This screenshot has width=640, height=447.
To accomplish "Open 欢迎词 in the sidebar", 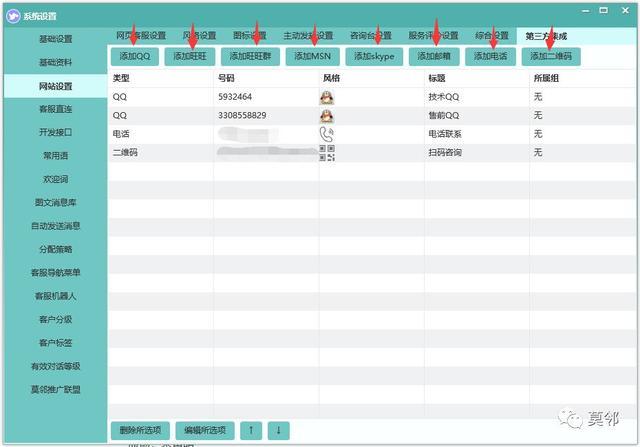I will (56, 179).
